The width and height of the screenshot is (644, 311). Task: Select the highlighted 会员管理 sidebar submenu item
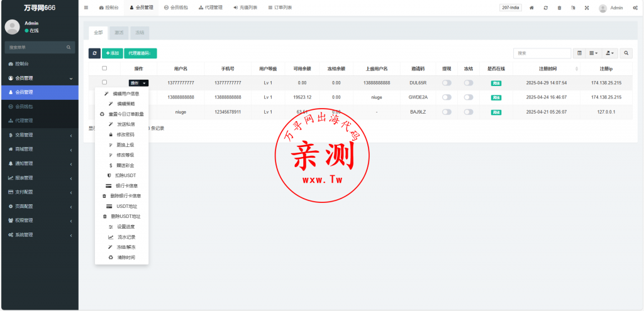click(x=40, y=92)
